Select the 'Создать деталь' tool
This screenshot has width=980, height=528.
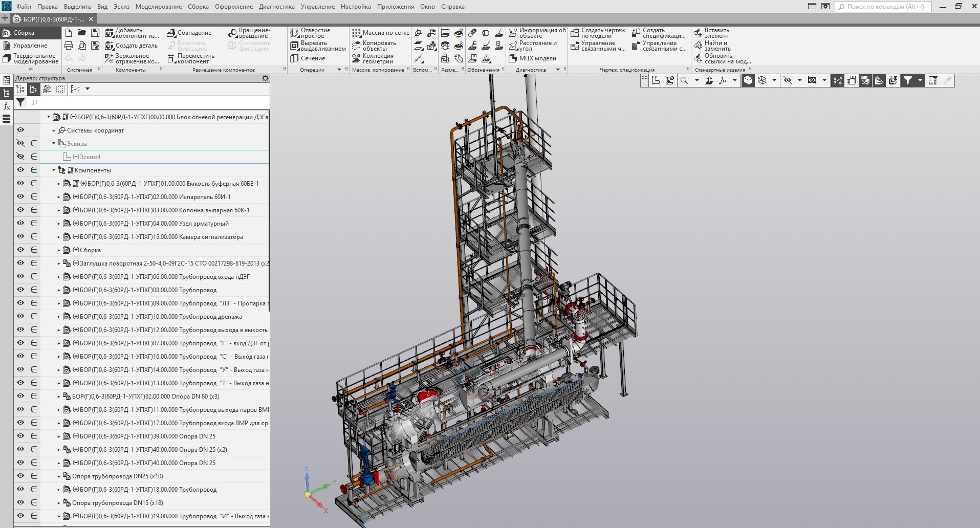pos(109,46)
